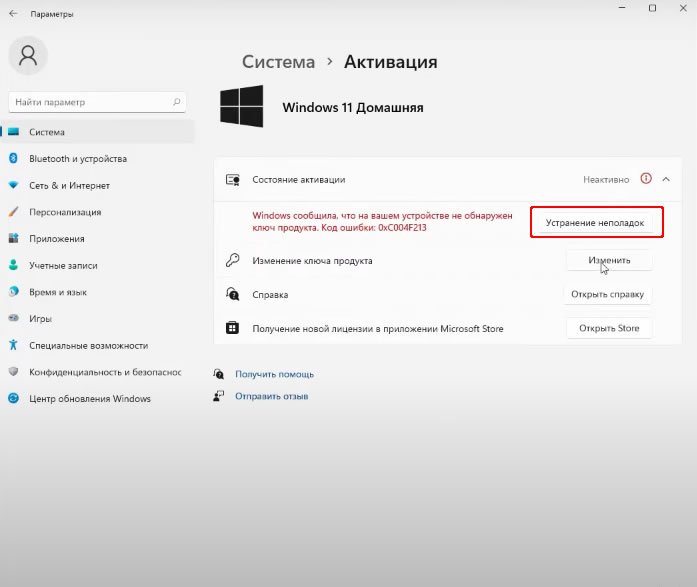Focus the Найти параметр search field
Image resolution: width=697 pixels, height=587 pixels.
(x=97, y=102)
